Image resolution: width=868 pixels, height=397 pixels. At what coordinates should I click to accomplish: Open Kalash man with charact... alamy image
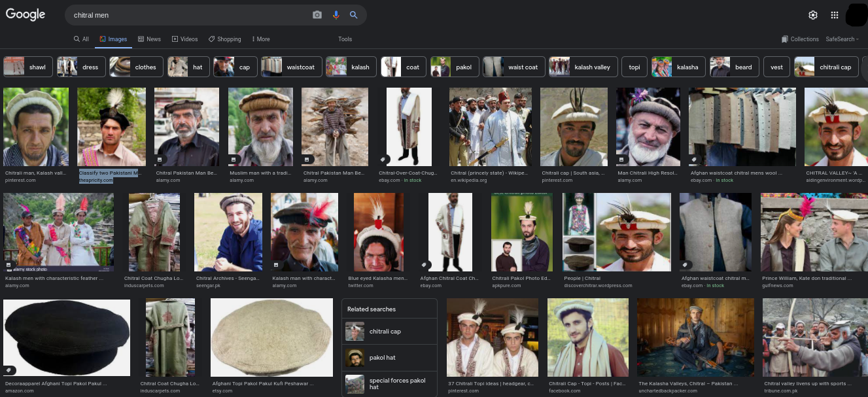304,232
